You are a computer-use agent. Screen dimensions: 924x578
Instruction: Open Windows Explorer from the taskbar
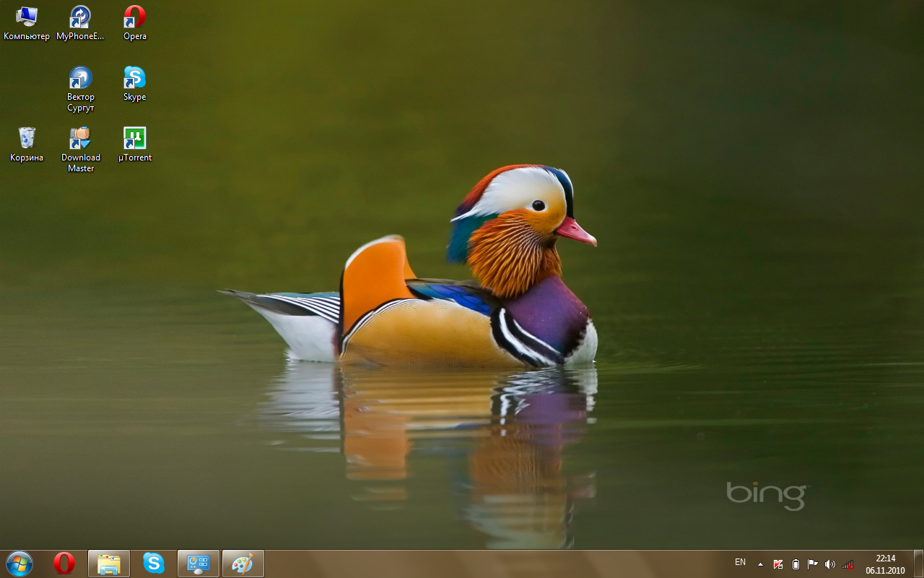pos(109,564)
